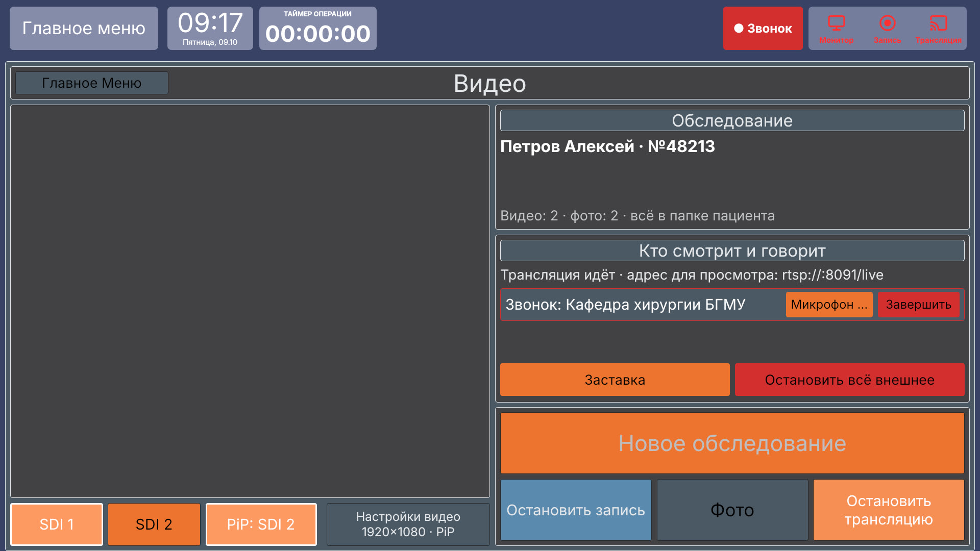The height and width of the screenshot is (551, 980).
Task: Click the red Звонок call indicator
Action: click(x=763, y=28)
